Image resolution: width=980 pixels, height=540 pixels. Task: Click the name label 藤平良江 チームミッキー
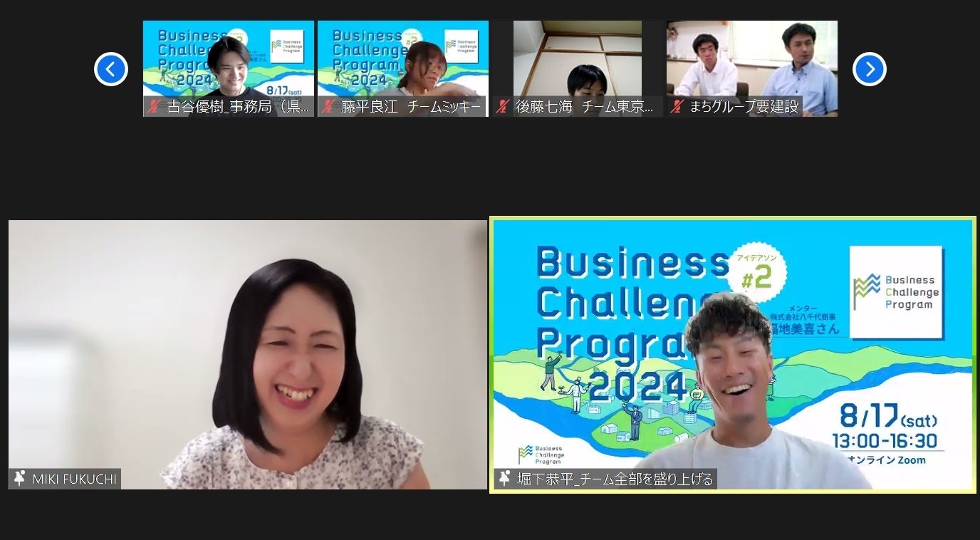tap(412, 107)
